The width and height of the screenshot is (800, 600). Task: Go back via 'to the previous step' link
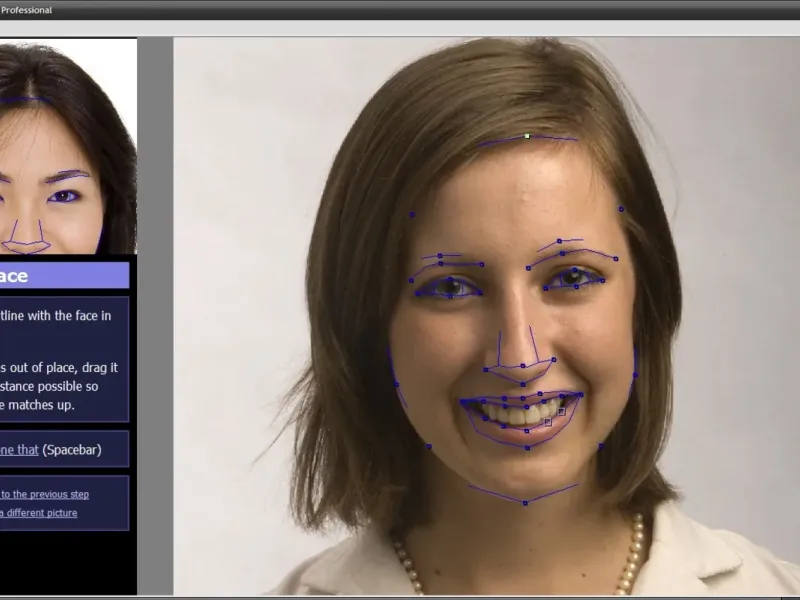[44, 494]
